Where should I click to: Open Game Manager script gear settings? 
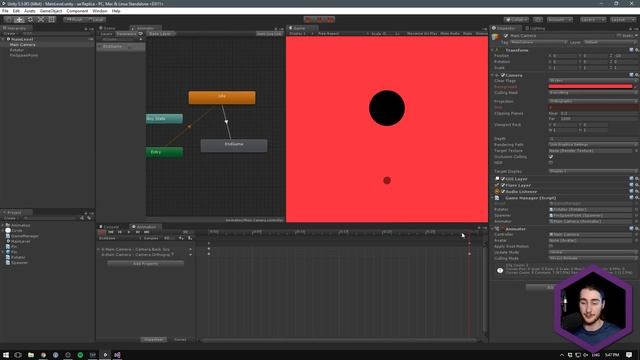coord(636,198)
